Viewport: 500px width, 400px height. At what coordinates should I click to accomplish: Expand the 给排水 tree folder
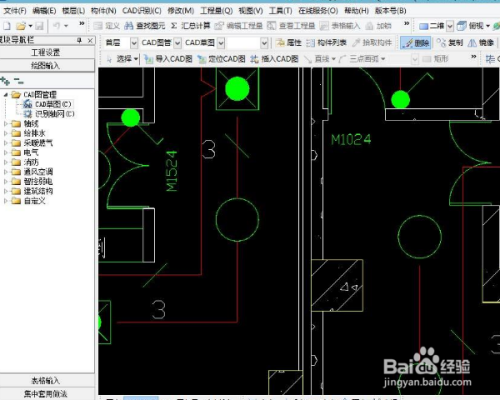coord(5,133)
